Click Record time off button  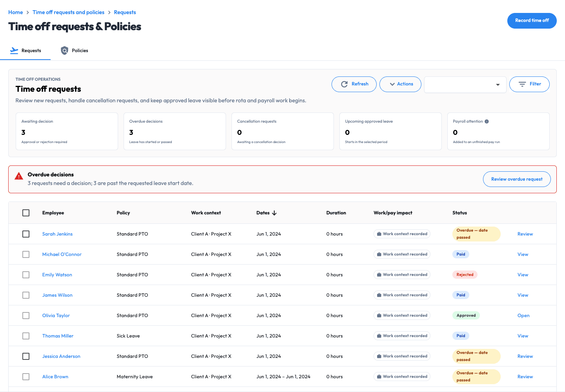pyautogui.click(x=532, y=21)
